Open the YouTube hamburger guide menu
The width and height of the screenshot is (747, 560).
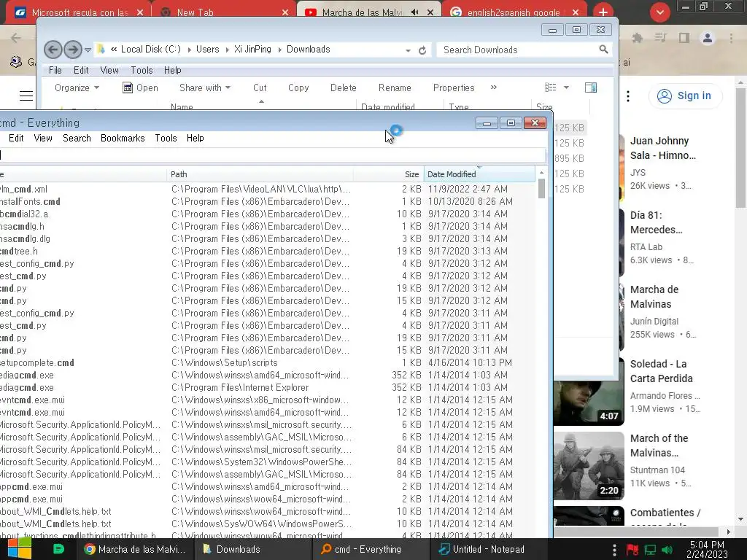click(26, 96)
